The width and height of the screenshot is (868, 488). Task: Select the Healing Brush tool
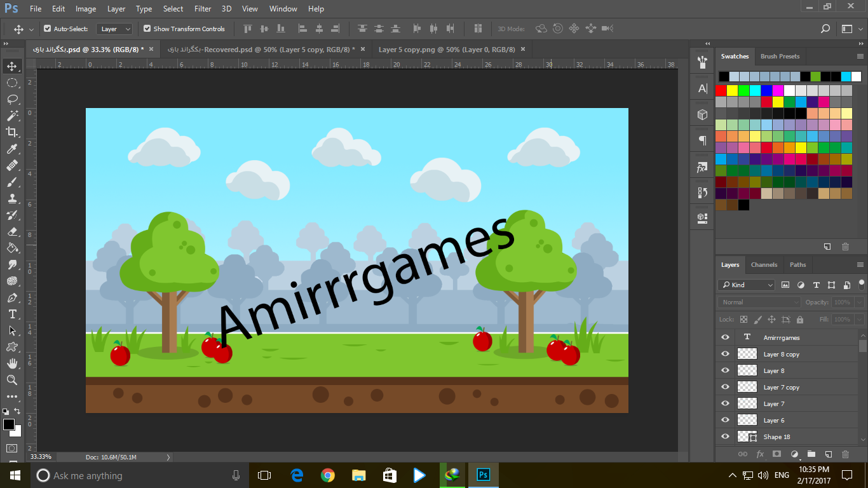tap(12, 165)
